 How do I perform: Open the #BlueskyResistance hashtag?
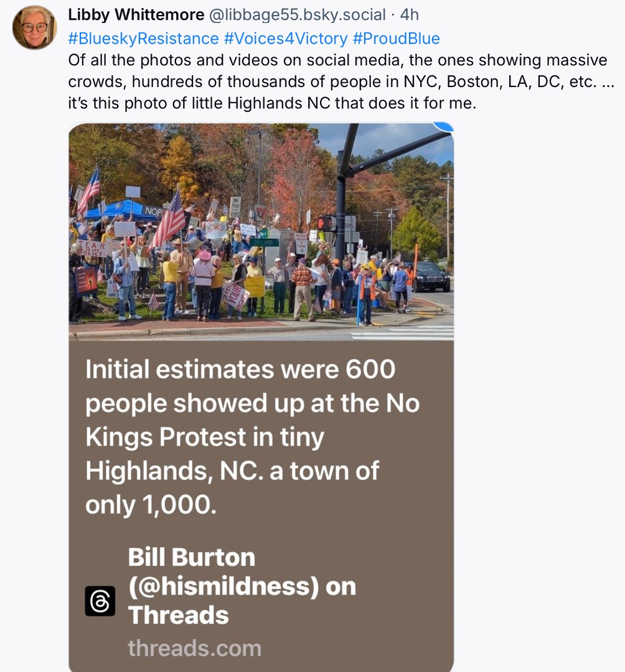(x=143, y=39)
